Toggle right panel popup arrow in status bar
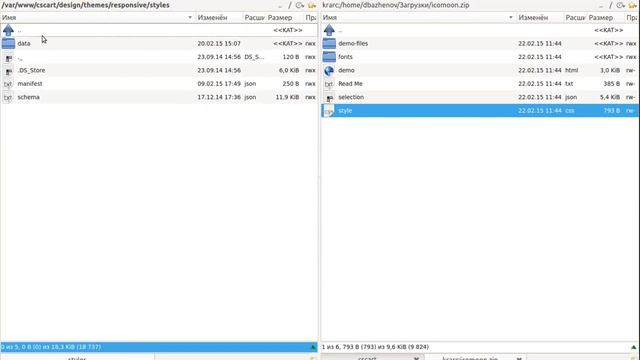Image resolution: width=640 pixels, height=360 pixels. pos(633,347)
